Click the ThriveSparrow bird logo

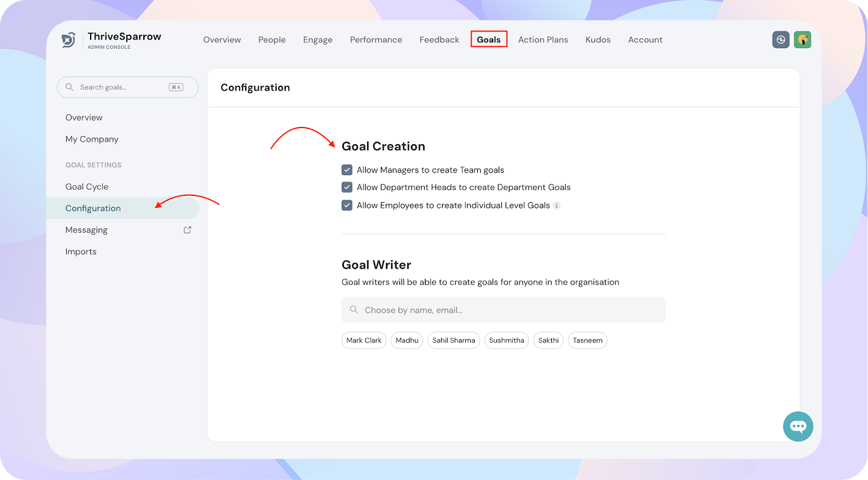(x=68, y=40)
